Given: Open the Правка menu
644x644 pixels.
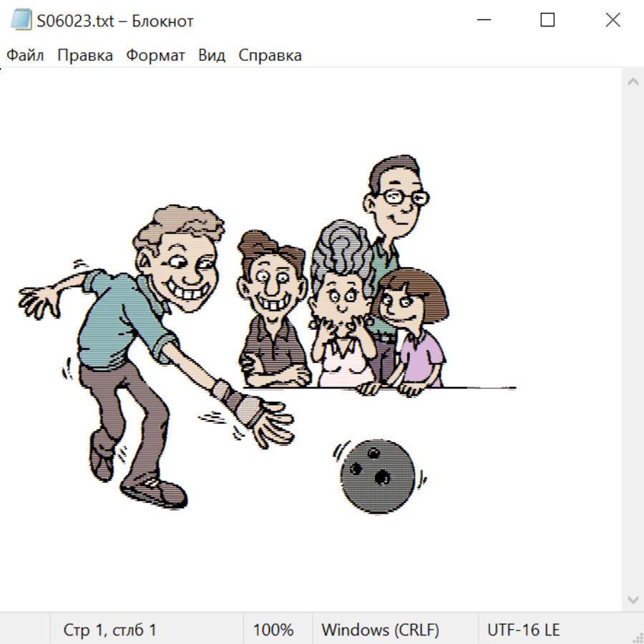Looking at the screenshot, I should point(85,56).
